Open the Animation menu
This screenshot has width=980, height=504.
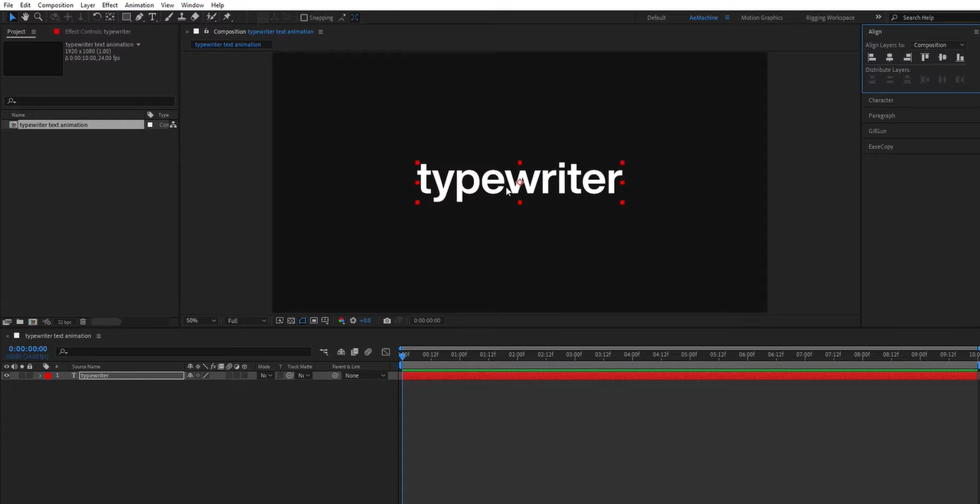tap(139, 5)
